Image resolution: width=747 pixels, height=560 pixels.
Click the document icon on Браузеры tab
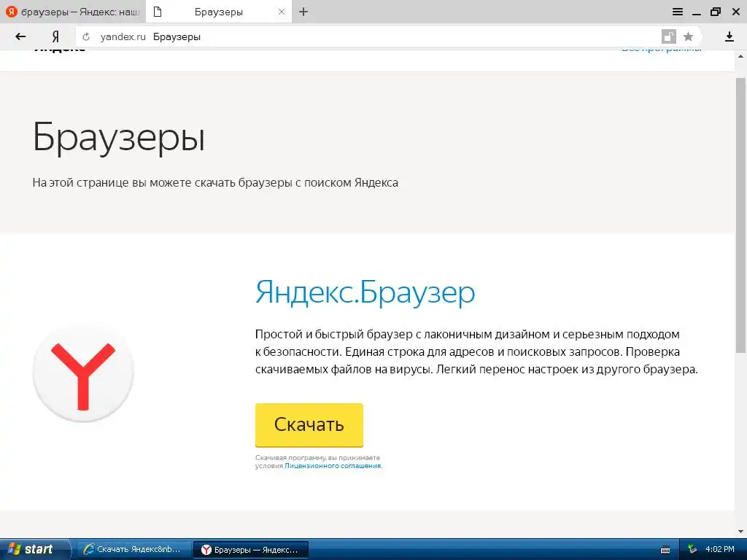(158, 12)
